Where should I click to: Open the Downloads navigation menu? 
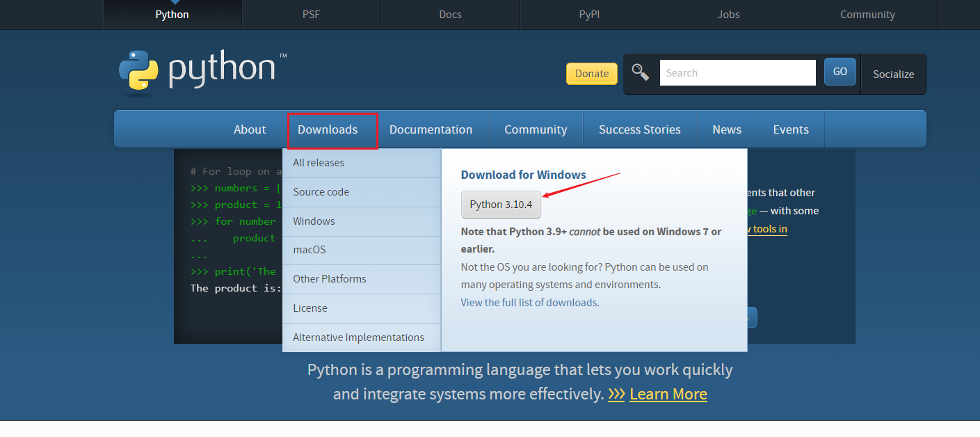click(328, 129)
